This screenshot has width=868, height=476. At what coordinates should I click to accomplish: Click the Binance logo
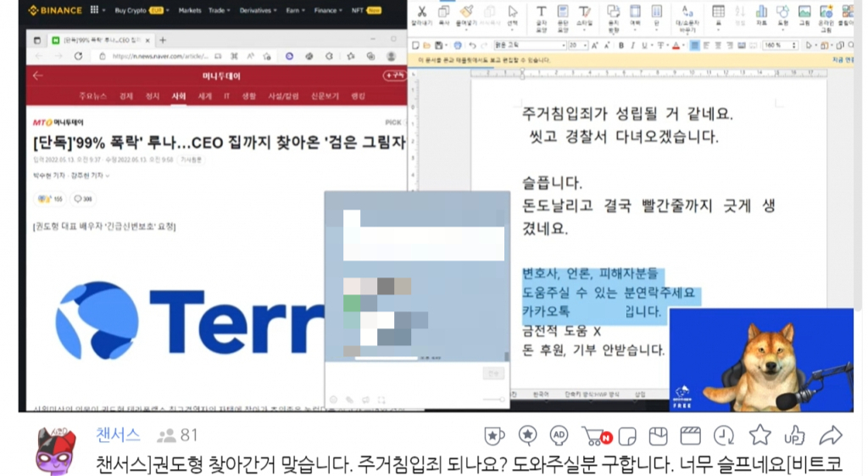pos(55,10)
